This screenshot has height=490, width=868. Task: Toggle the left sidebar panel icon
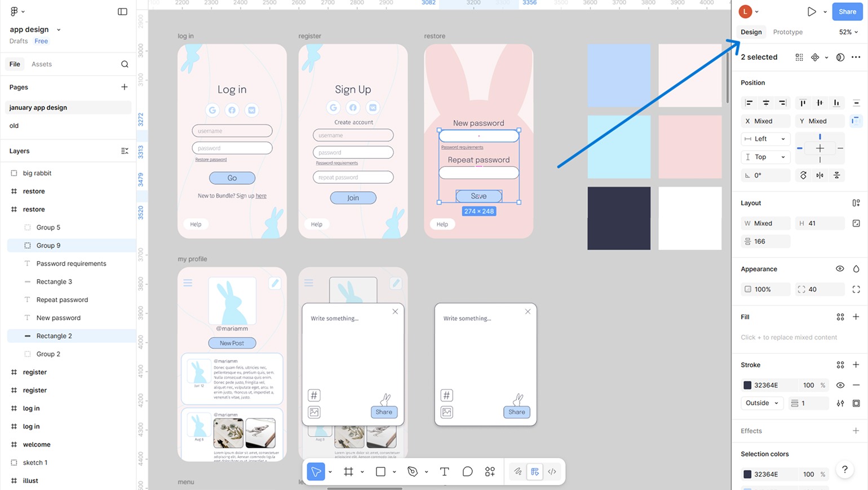[x=122, y=11]
